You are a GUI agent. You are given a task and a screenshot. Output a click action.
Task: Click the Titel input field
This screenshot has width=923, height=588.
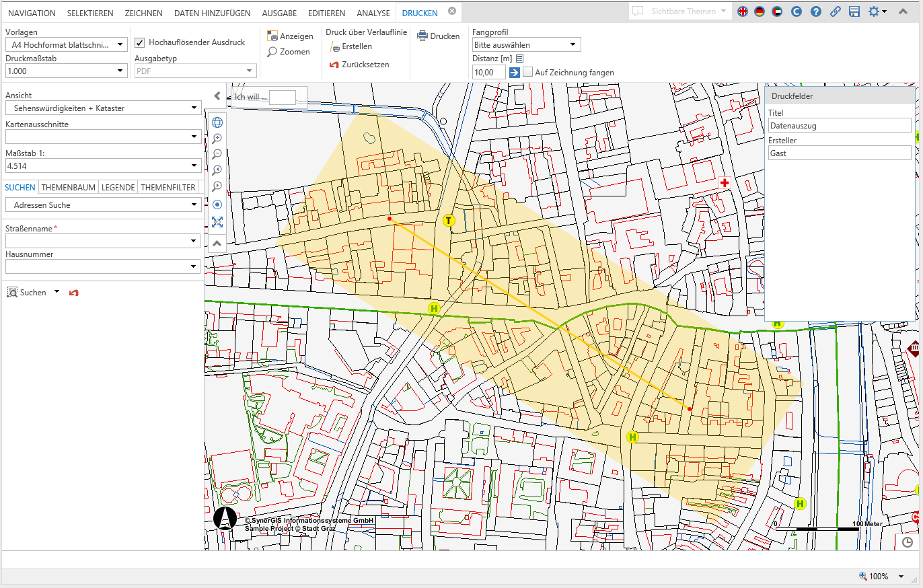click(x=839, y=125)
